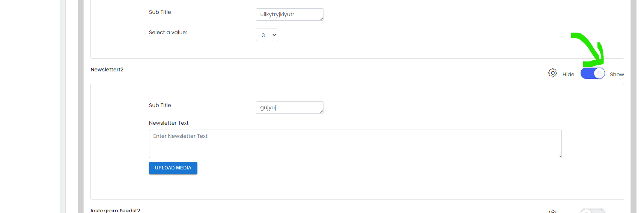Focus the Sub Title field containing gujyuj

[289, 107]
